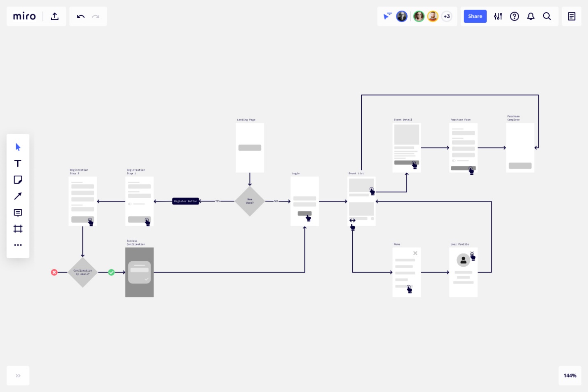Image resolution: width=588 pixels, height=392 pixels.
Task: Open board settings sliders icon
Action: (498, 16)
